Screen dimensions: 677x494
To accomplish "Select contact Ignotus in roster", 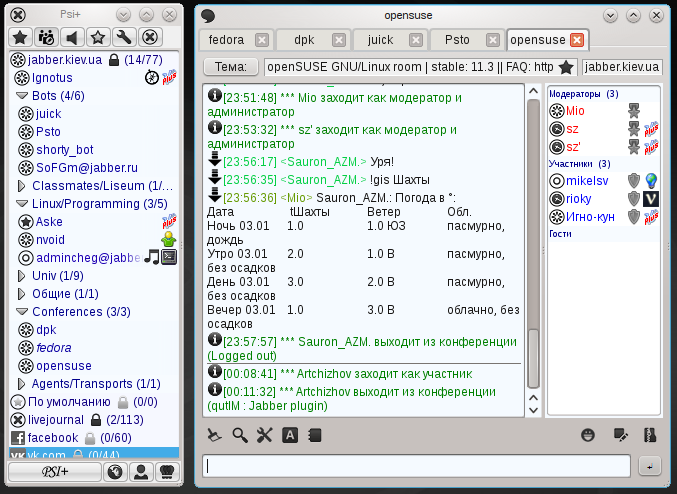I will [x=94, y=78].
